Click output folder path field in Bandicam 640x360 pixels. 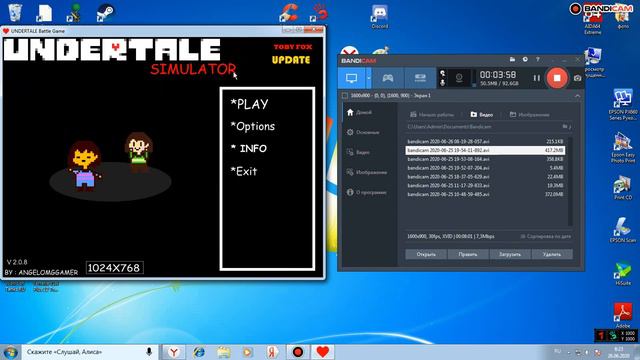pyautogui.click(x=483, y=127)
